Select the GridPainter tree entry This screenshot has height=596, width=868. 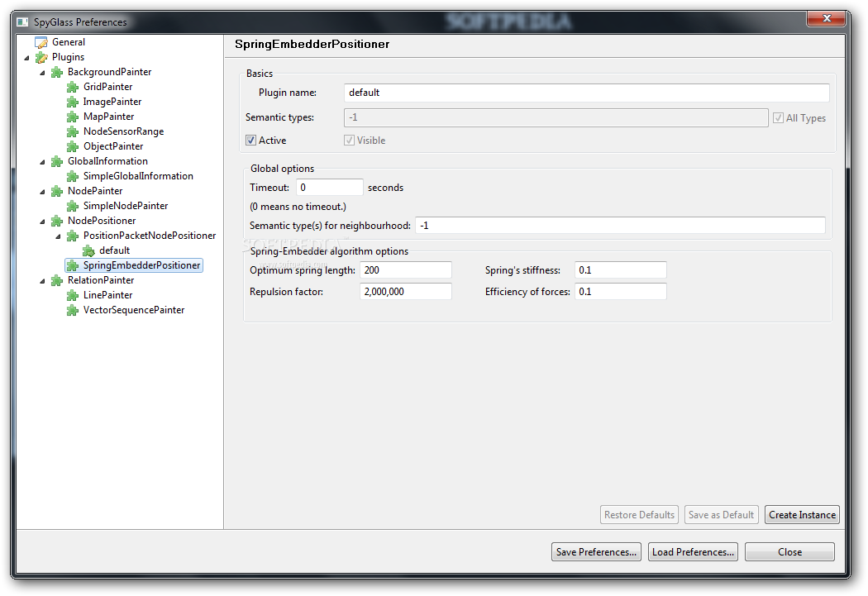point(108,87)
